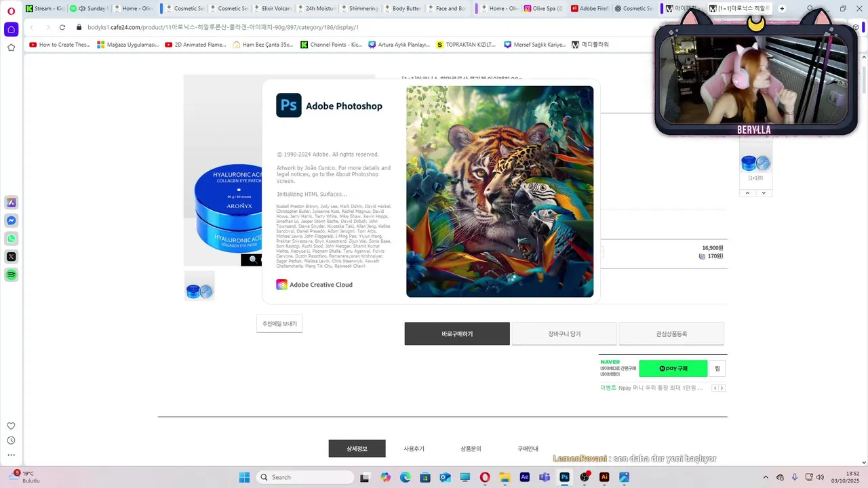The width and height of the screenshot is (868, 488).
Task: Click the taskbar Search box
Action: (x=305, y=477)
